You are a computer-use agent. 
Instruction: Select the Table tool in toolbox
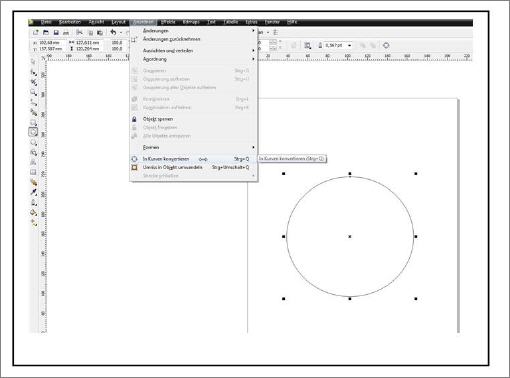(33, 172)
